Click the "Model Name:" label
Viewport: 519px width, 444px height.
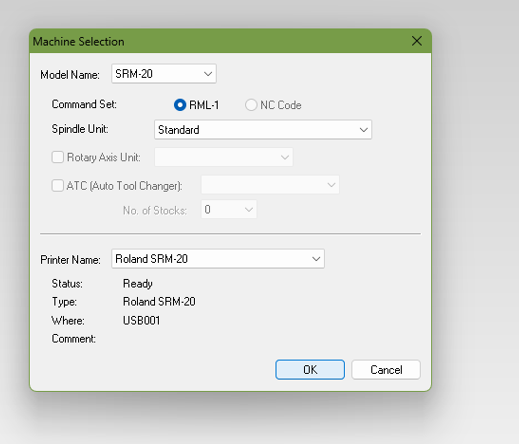[70, 75]
